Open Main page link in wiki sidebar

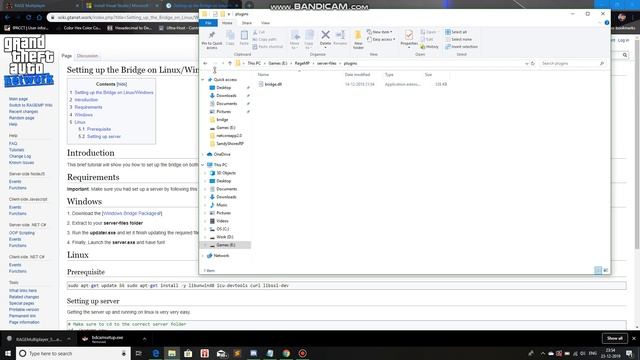click(18, 99)
